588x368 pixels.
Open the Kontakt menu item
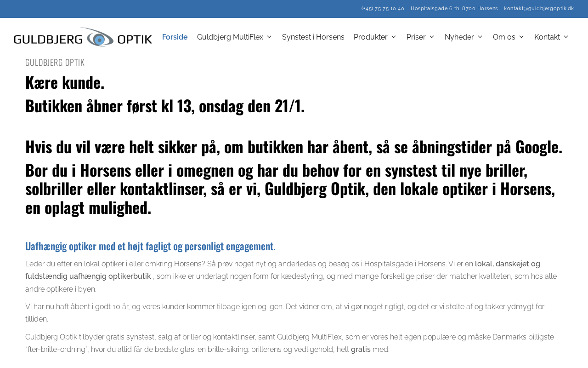click(x=547, y=37)
